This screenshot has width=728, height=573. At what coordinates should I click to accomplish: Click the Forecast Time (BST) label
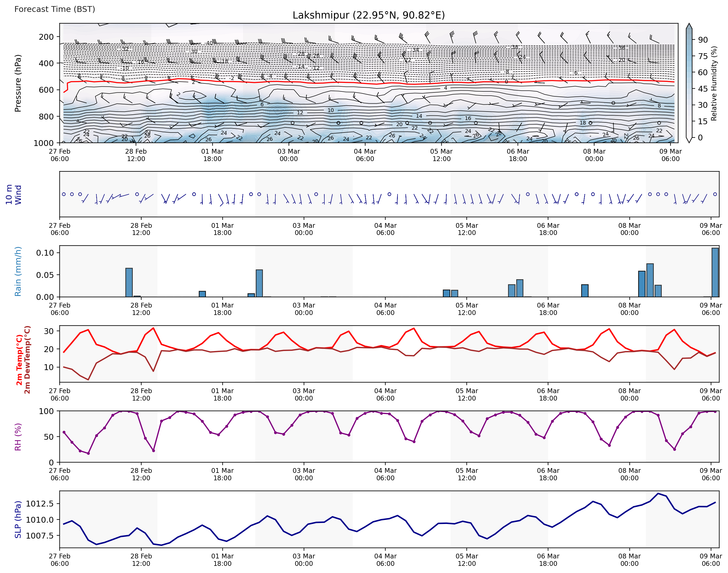pos(55,9)
